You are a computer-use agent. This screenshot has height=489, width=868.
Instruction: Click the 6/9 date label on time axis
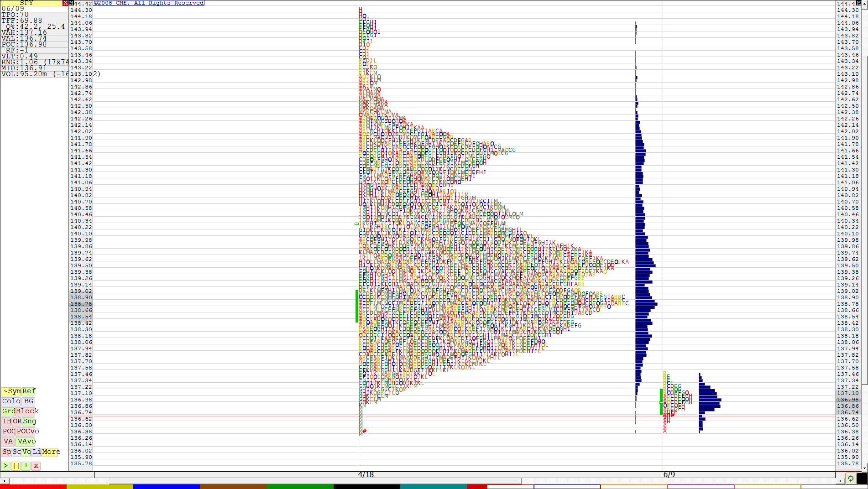point(669,475)
